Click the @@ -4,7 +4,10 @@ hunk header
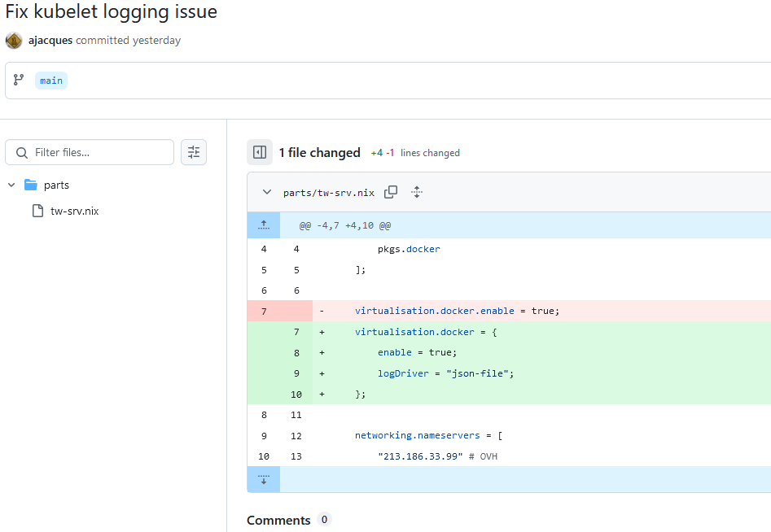771x532 pixels. click(345, 225)
